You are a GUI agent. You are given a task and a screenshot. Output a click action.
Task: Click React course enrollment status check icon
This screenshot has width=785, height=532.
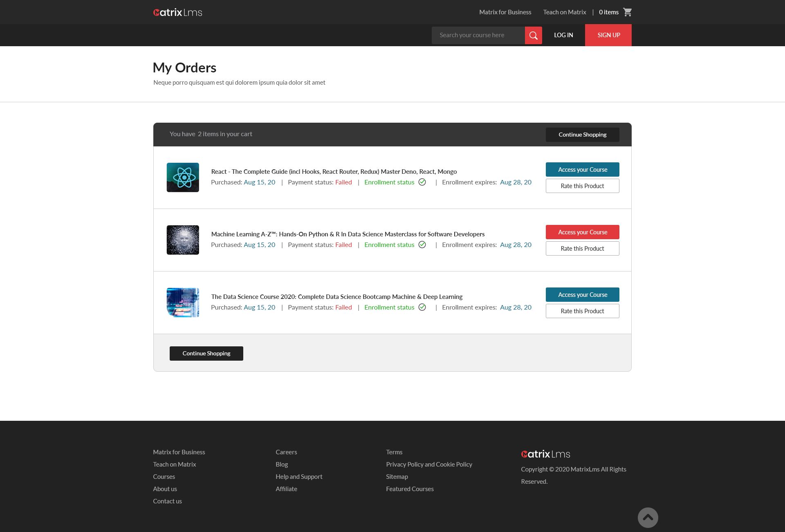422,182
